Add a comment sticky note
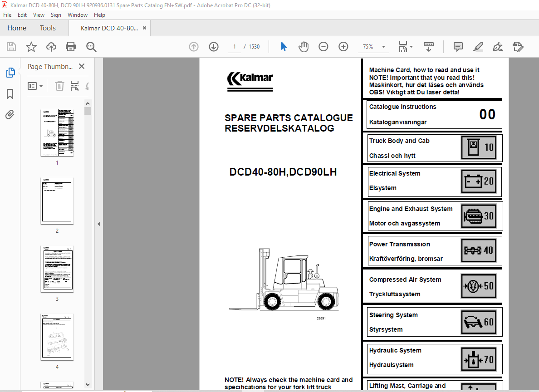This screenshot has height=392, width=539. [x=458, y=47]
